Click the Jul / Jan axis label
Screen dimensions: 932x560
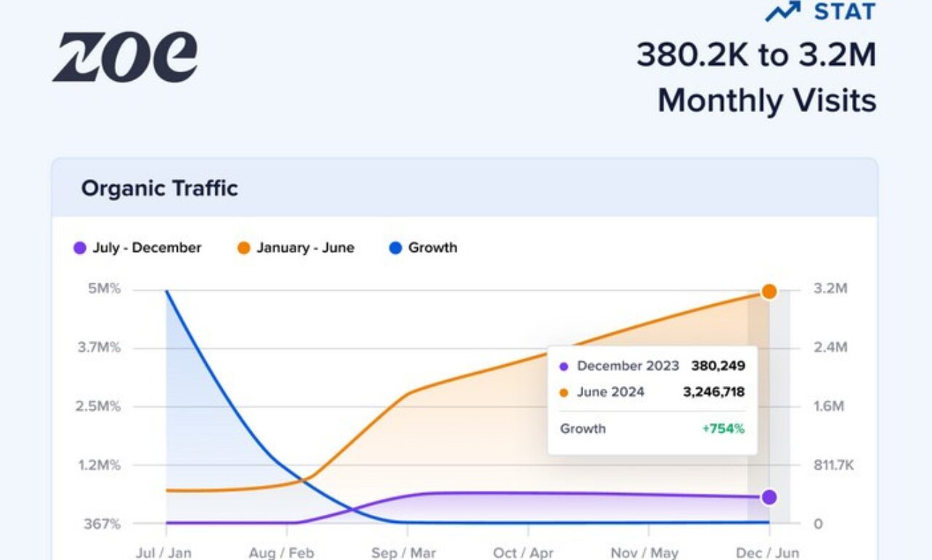[164, 553]
